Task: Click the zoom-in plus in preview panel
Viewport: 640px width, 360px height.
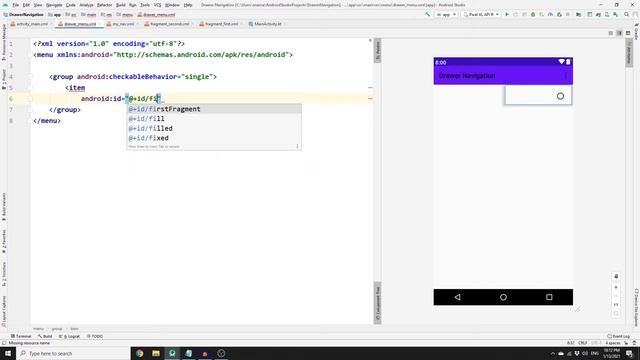Action: (616, 287)
